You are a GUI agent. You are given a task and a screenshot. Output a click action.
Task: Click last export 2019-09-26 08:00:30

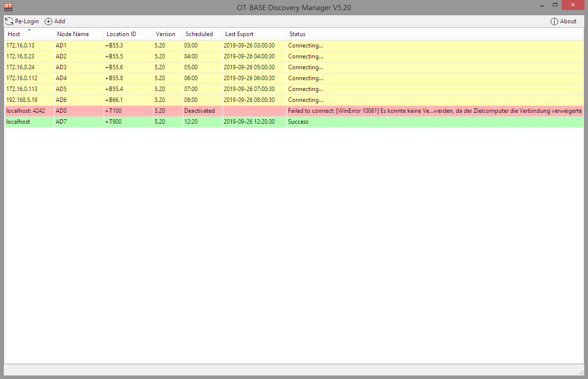tap(249, 100)
